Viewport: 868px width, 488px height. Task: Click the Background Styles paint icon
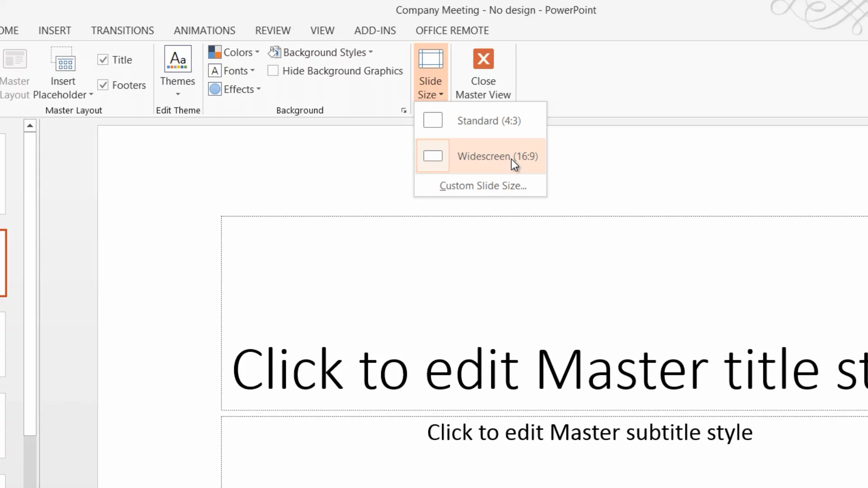[x=274, y=52]
